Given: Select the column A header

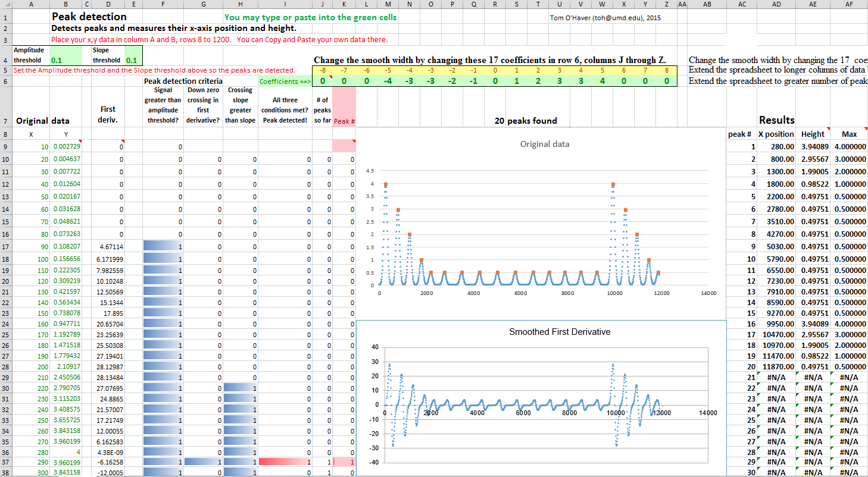Looking at the screenshot, I should 30,5.
